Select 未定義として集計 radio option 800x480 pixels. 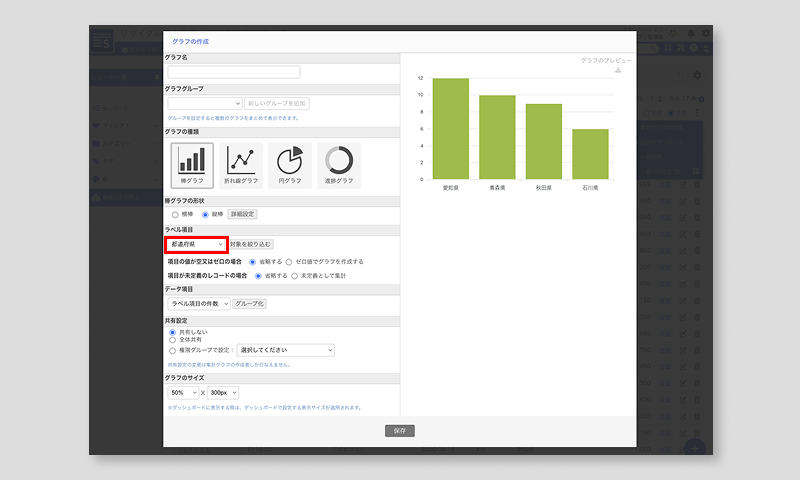[294, 276]
